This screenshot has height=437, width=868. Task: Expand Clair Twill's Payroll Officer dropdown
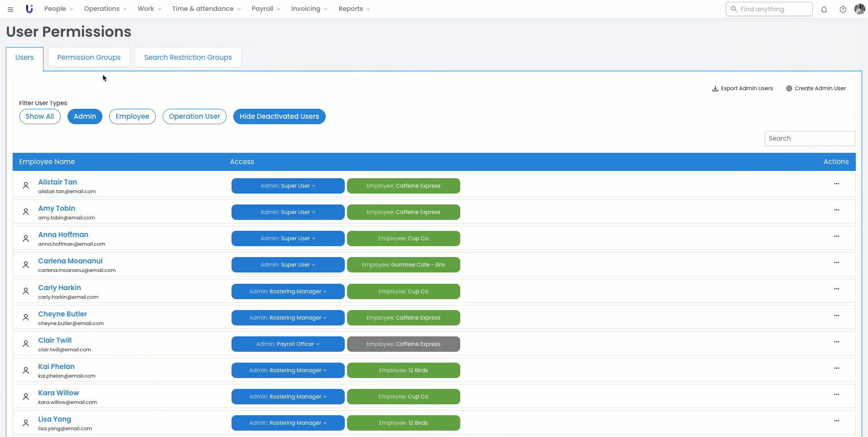coord(288,344)
